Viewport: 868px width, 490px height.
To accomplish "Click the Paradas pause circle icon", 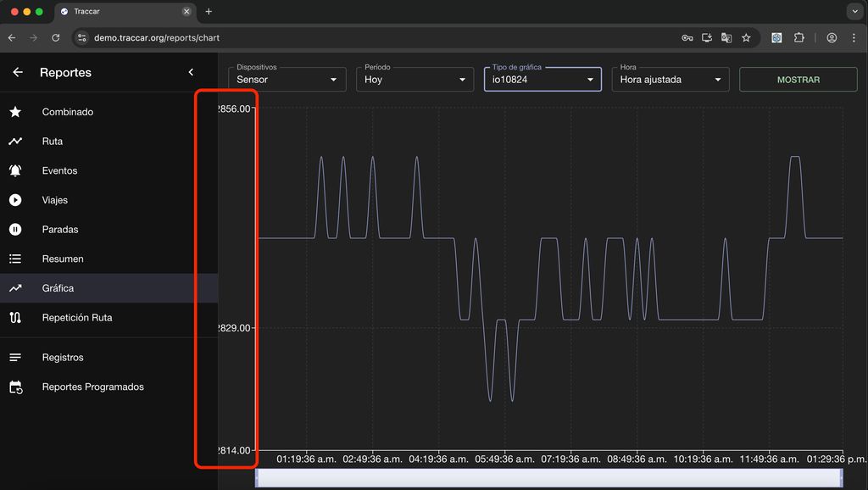I will point(15,230).
